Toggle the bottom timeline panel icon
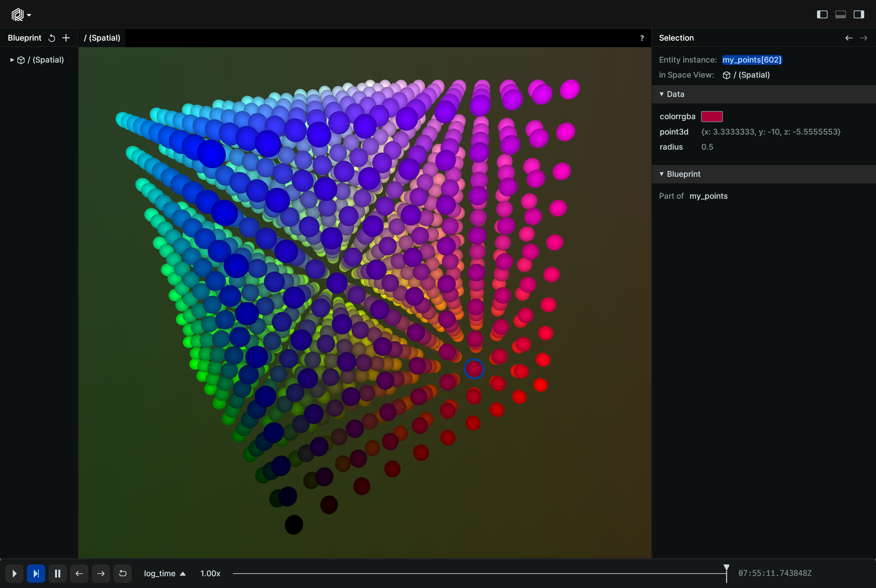876x588 pixels. click(840, 15)
